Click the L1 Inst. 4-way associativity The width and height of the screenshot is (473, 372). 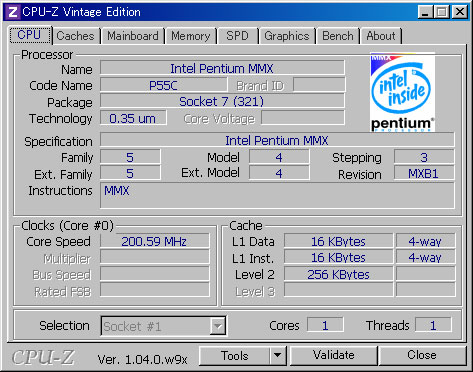[x=425, y=258]
